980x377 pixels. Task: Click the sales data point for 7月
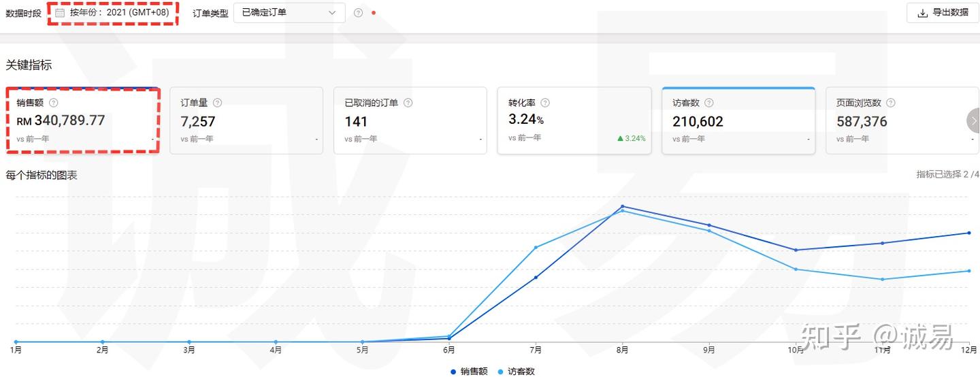pyautogui.click(x=536, y=277)
